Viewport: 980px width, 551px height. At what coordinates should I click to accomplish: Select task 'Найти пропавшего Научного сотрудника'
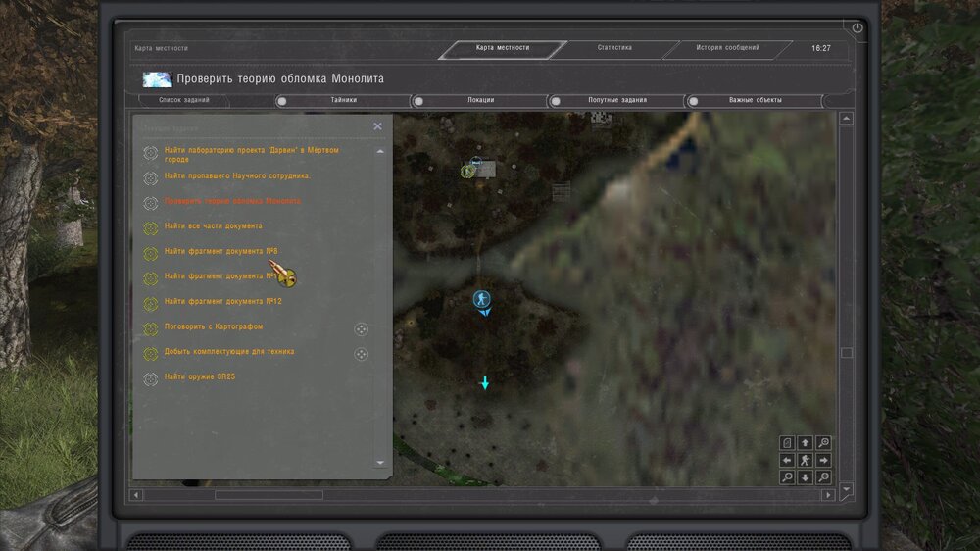[237, 175]
